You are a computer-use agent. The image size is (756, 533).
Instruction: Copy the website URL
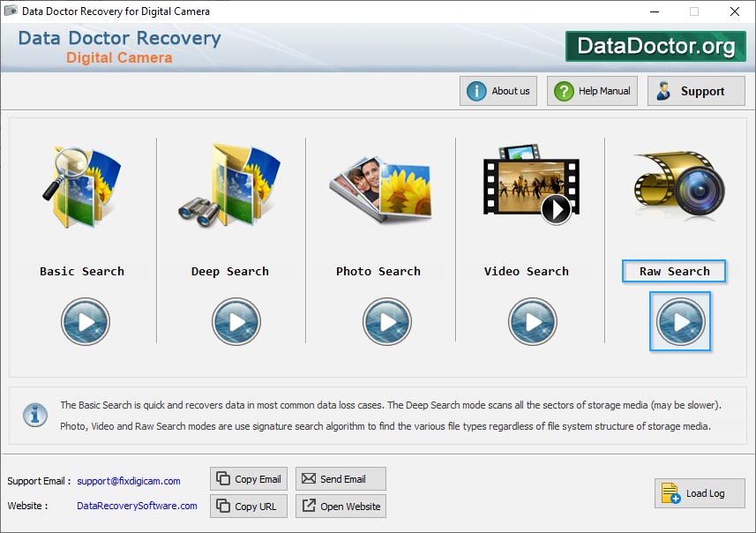[x=249, y=506]
